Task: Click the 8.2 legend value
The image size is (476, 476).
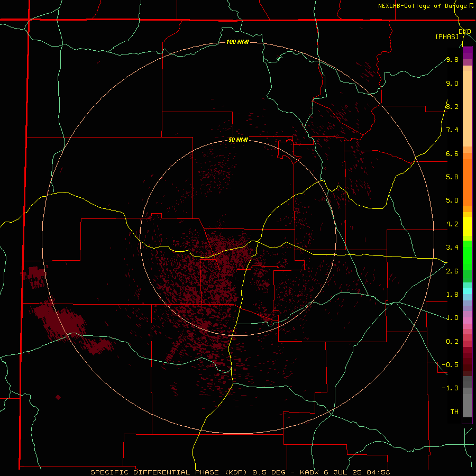Action: (452, 106)
